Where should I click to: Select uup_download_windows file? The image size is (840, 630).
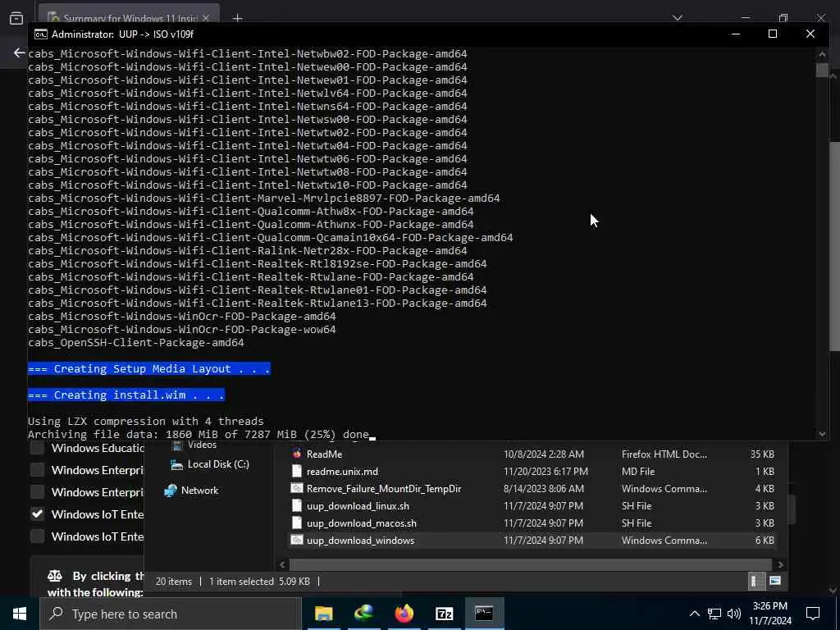(361, 540)
